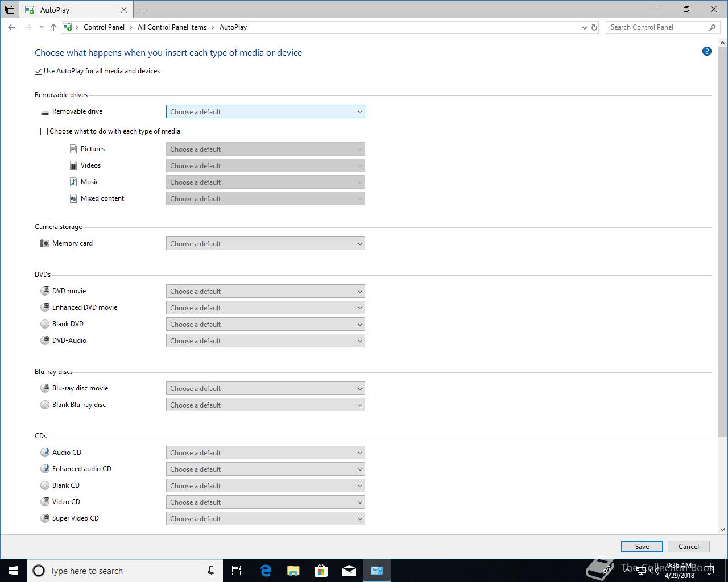Click the Enhanced DVD movie icon

[45, 307]
